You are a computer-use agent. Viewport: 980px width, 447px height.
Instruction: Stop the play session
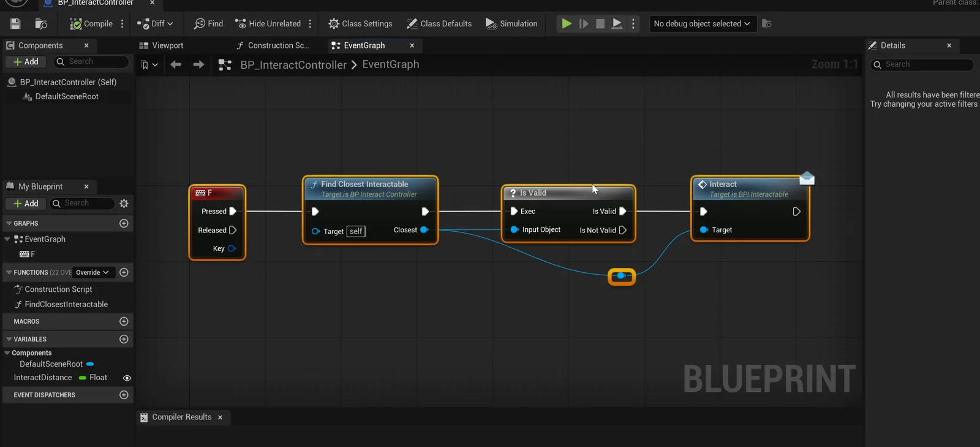point(600,24)
